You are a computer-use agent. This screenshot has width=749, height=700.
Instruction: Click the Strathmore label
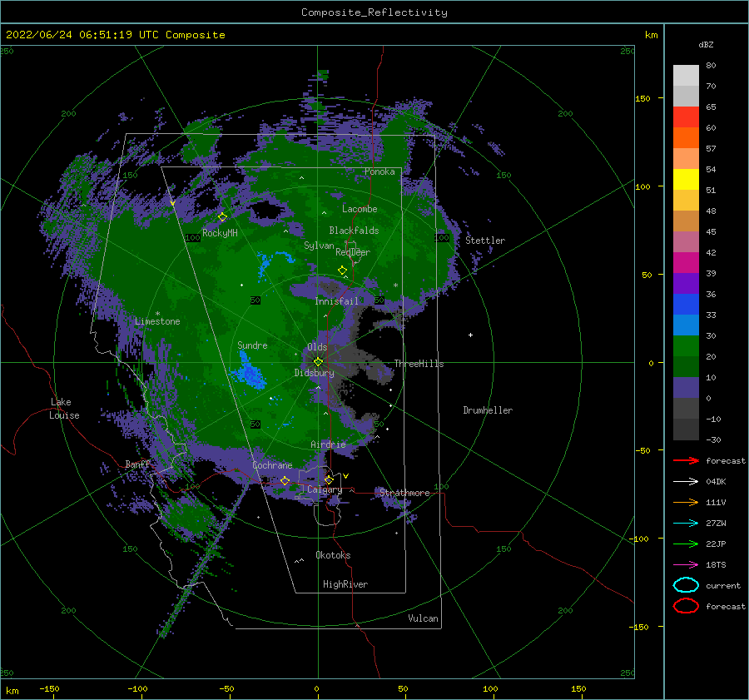(x=404, y=493)
